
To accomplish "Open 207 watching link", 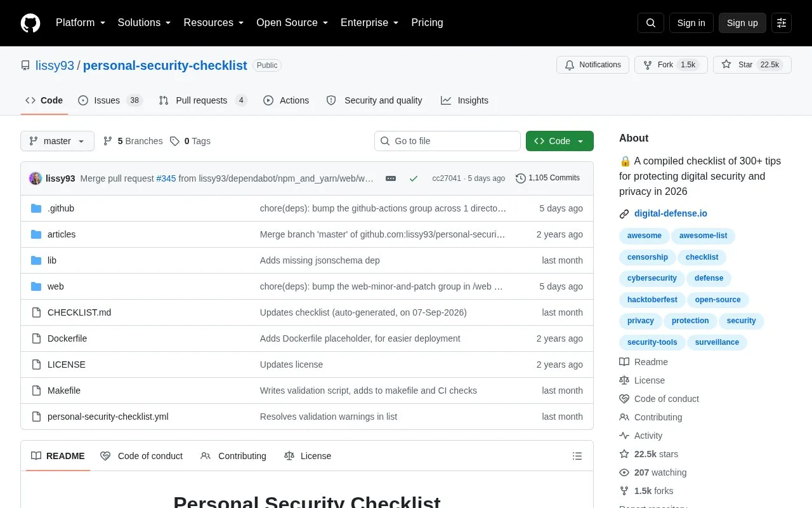I will 653,472.
